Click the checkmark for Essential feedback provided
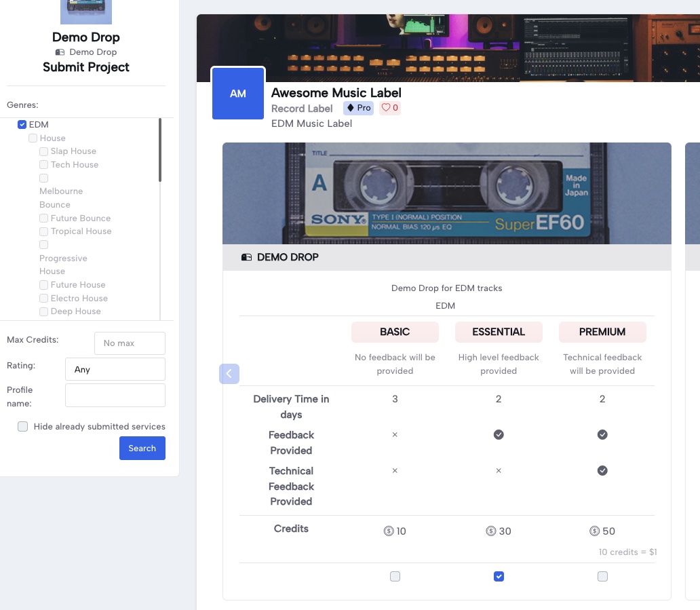Screen dimensions: 700x610 pos(499,434)
